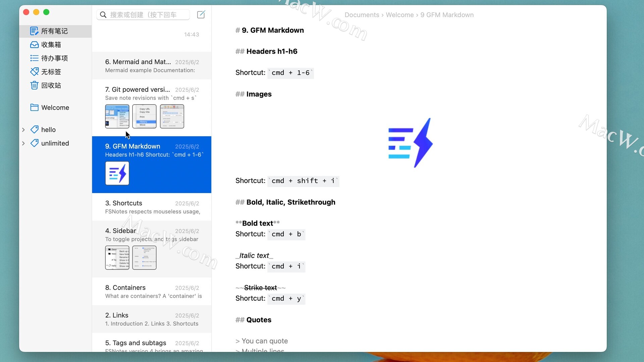The height and width of the screenshot is (362, 644).
Task: Click Copy URL menu thumbnail in Git note
Action: [144, 116]
